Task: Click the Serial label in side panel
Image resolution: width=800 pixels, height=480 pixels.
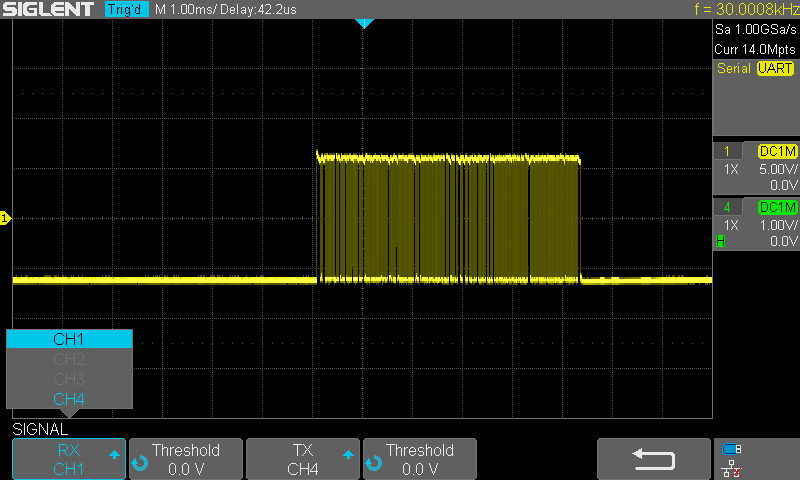Action: 734,68
